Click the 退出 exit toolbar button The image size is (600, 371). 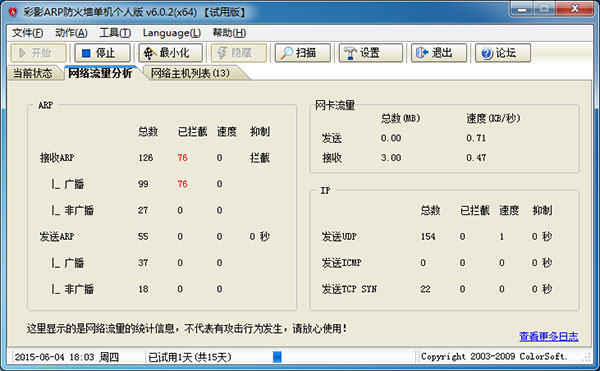pos(439,53)
